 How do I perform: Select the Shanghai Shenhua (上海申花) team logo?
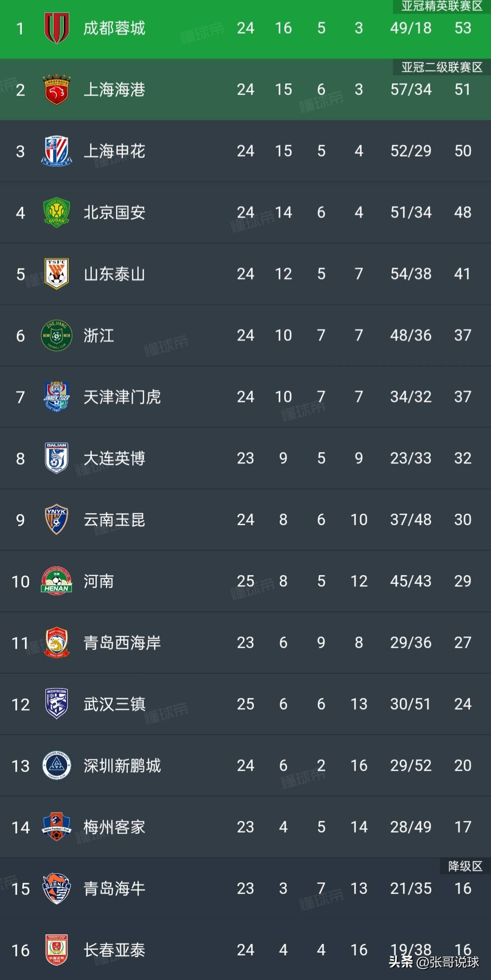click(x=56, y=151)
